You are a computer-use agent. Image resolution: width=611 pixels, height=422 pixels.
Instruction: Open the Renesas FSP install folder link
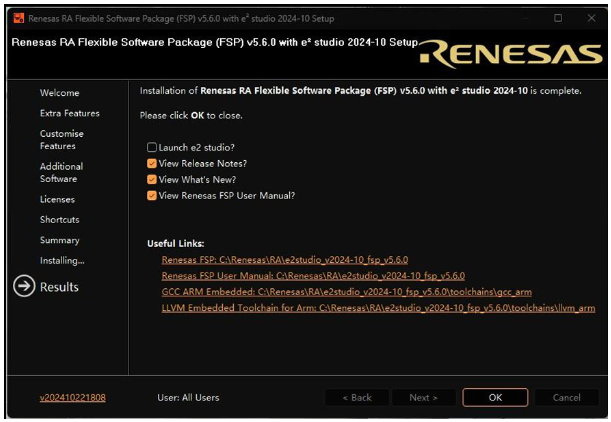pos(285,260)
